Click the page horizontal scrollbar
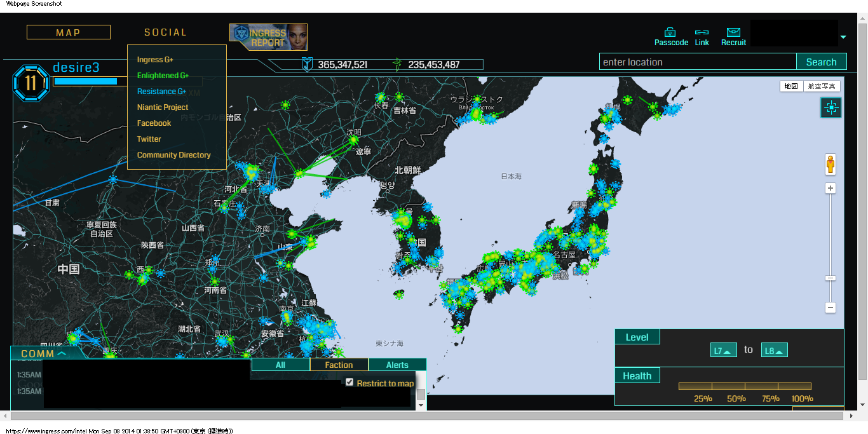The image size is (868, 434). pyautogui.click(x=427, y=416)
